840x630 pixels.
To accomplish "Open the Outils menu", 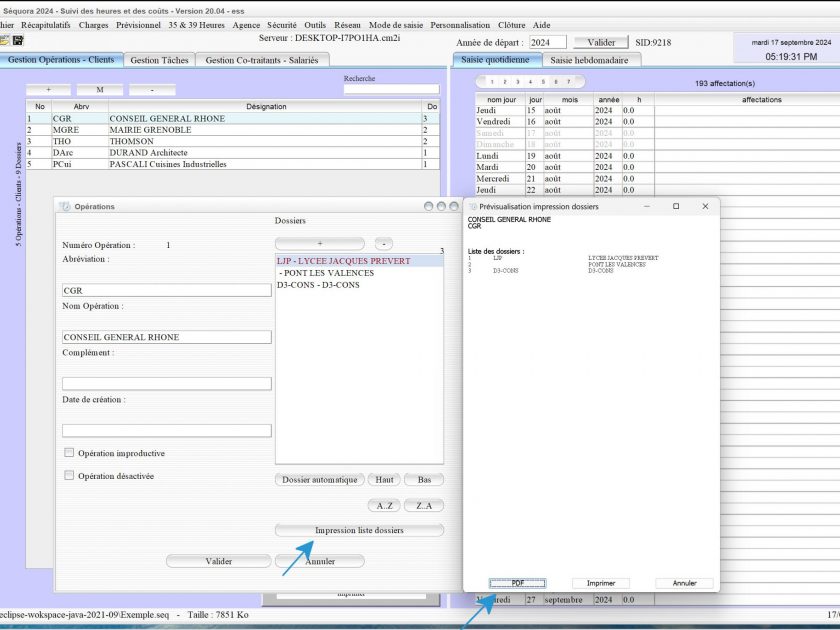I will pyautogui.click(x=315, y=25).
